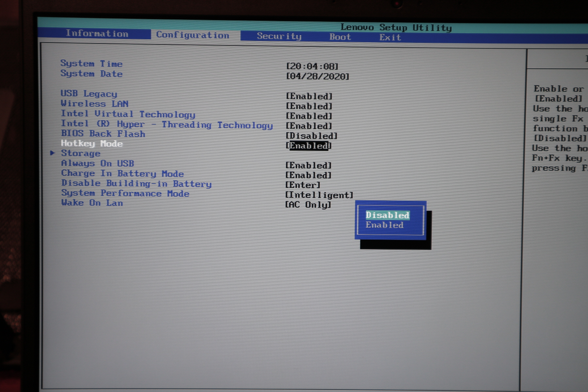Choose Enabled in the Hotkey Mode popup
The width and height of the screenshot is (588, 392).
pyautogui.click(x=384, y=225)
